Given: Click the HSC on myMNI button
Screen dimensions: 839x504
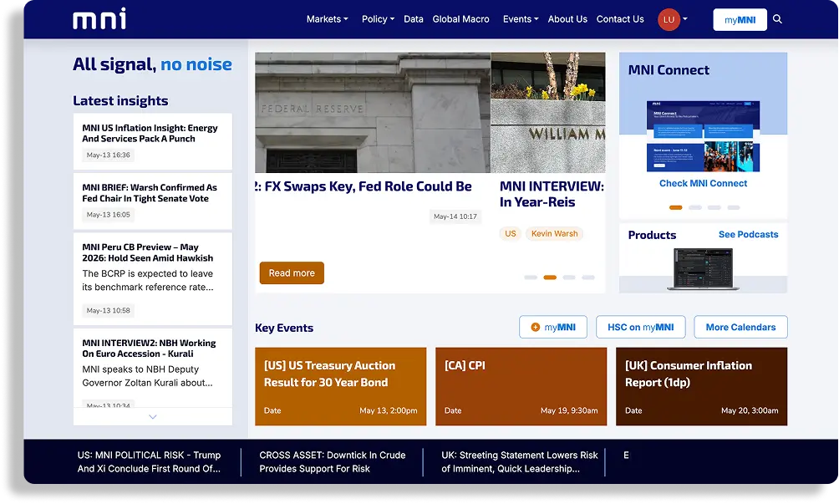Looking at the screenshot, I should (x=640, y=327).
